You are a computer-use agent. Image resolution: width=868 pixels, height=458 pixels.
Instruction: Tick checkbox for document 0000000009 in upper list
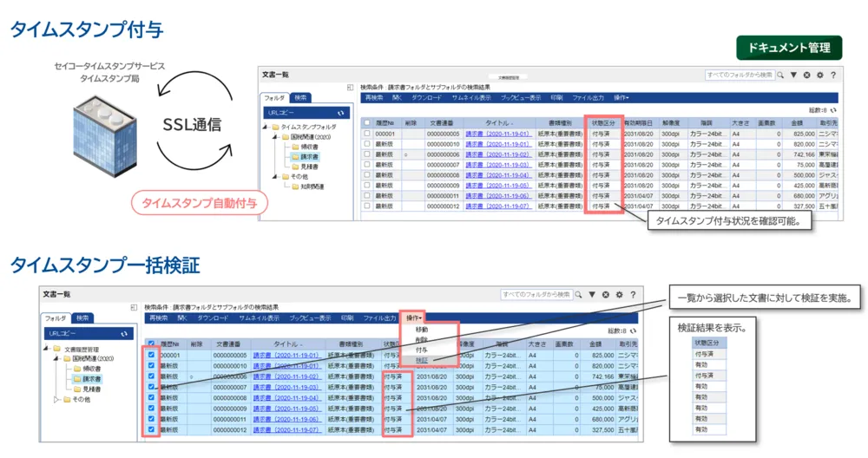point(367,186)
